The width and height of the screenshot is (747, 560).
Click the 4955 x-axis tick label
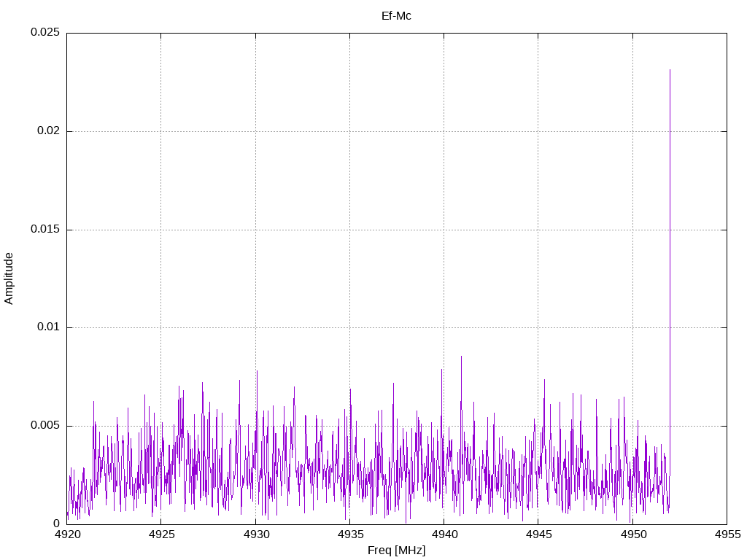727,534
